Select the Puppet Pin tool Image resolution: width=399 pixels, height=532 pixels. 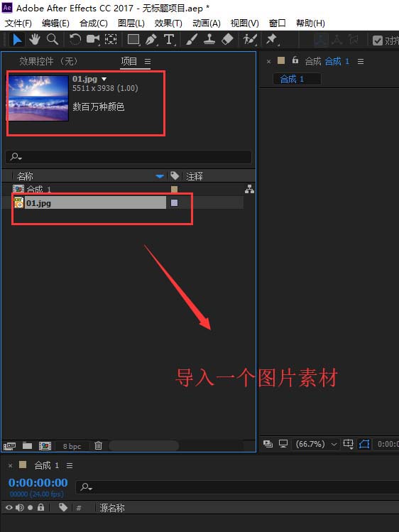(272, 40)
